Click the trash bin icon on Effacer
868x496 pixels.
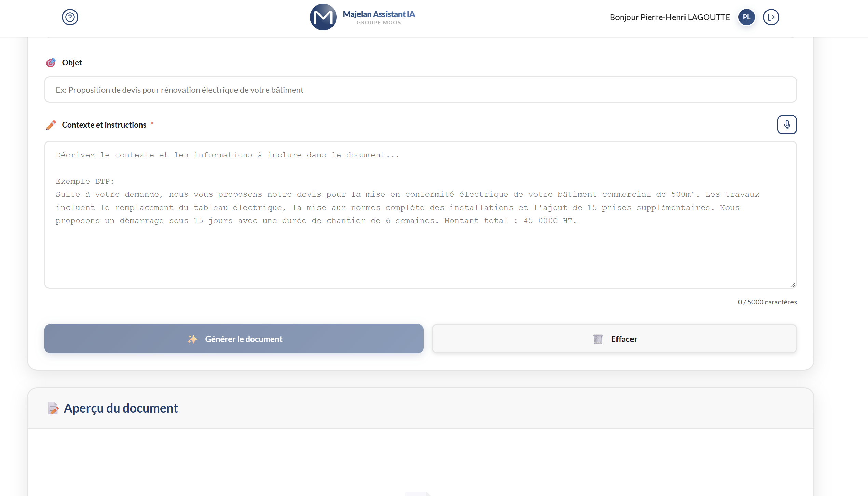[598, 339]
